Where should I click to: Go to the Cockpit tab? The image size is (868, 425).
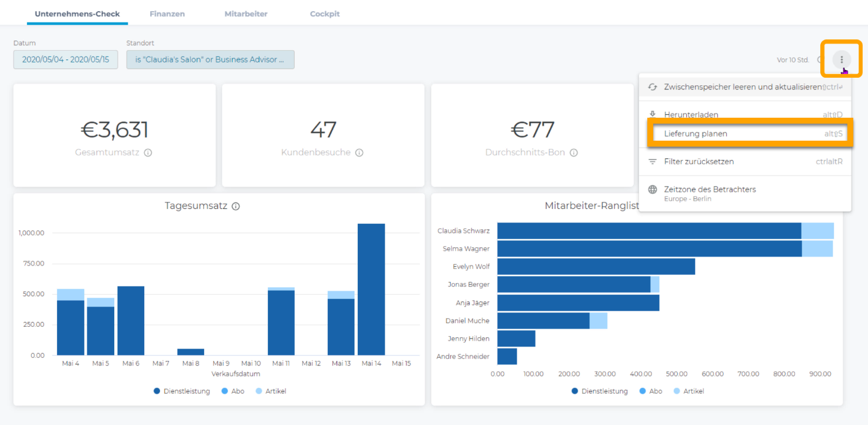[x=325, y=14]
